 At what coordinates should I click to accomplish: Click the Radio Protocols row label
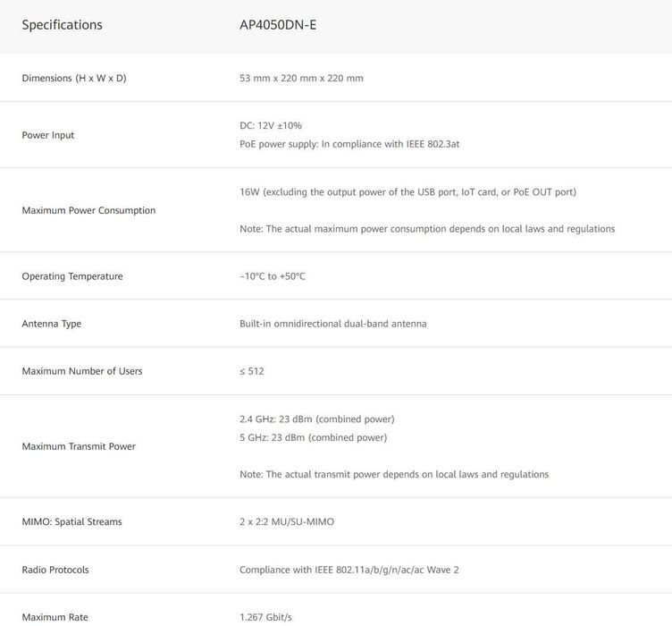coord(55,570)
